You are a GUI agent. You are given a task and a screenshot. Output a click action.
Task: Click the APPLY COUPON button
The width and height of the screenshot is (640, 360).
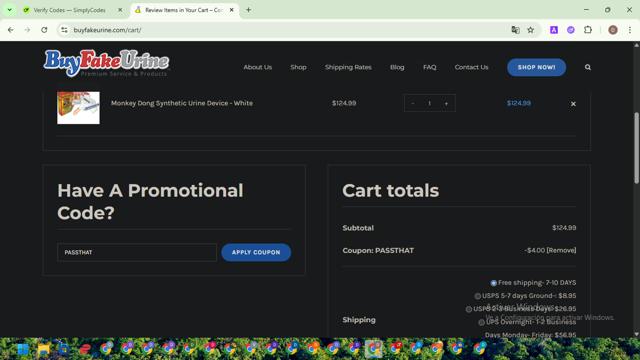(x=256, y=253)
